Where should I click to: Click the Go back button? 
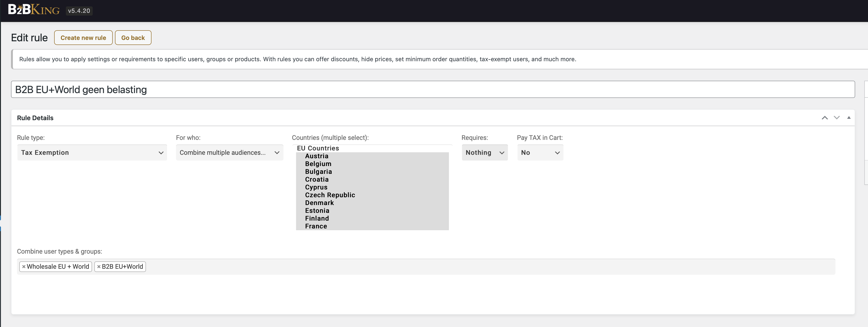(133, 38)
